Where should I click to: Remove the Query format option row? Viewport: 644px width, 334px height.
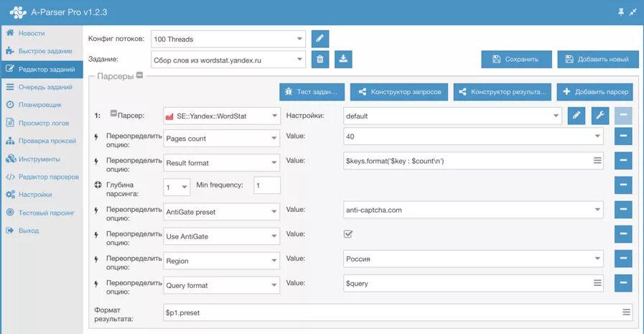[623, 283]
